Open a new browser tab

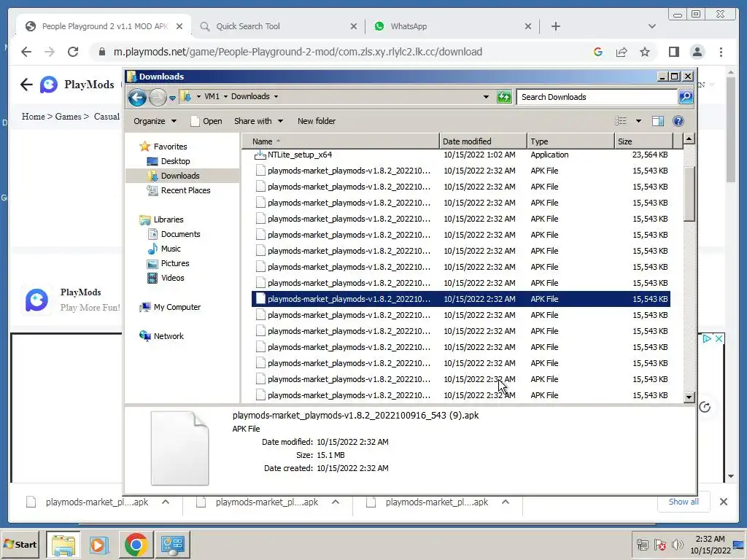coord(555,27)
